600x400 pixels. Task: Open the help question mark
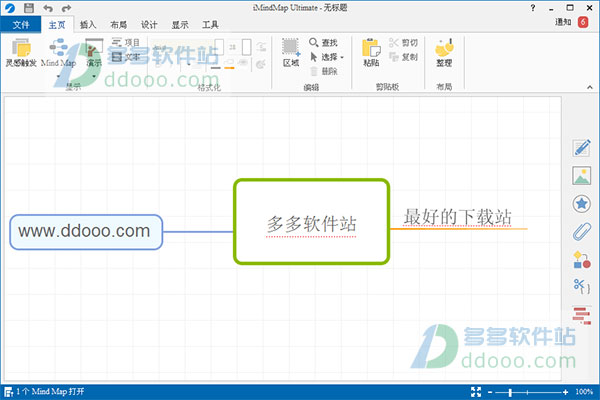pos(533,8)
